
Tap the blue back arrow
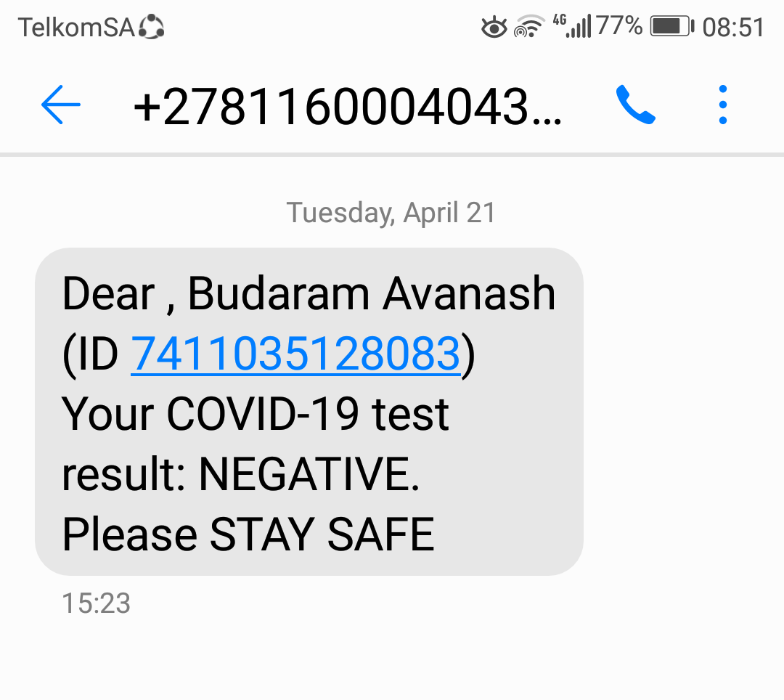coord(60,105)
